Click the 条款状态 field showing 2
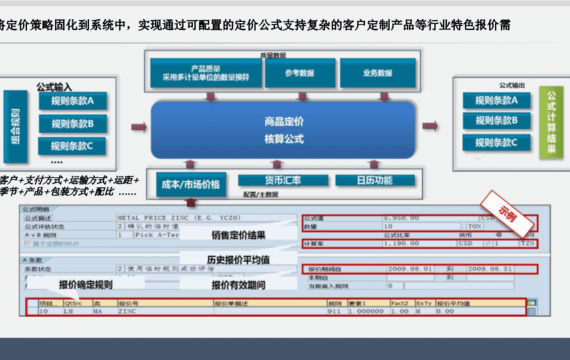 click(x=120, y=269)
